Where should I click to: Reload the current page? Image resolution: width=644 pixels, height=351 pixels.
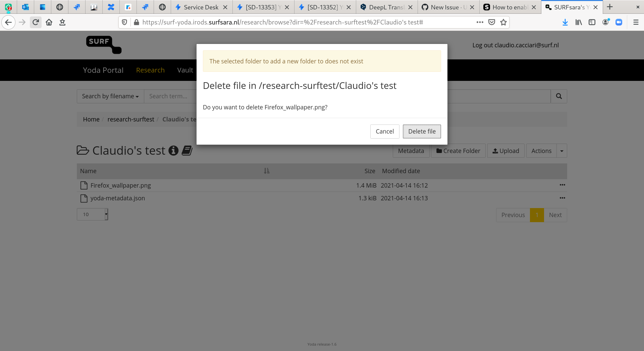coord(36,22)
